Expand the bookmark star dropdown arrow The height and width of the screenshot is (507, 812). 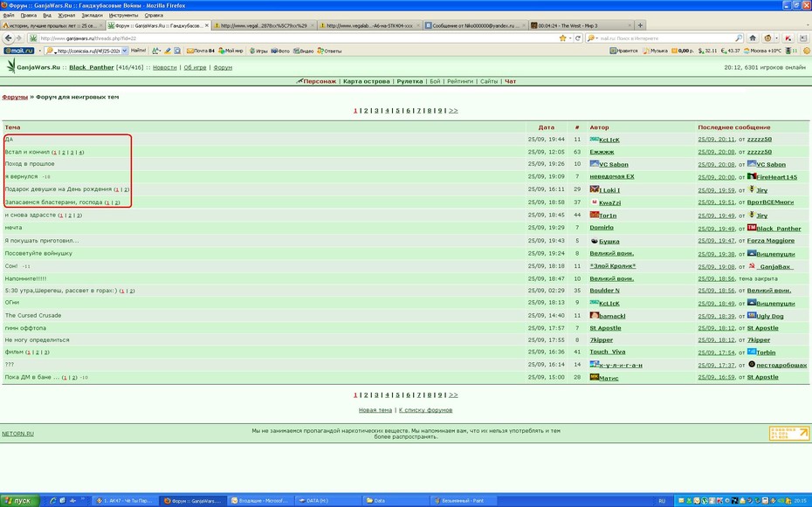pos(569,38)
